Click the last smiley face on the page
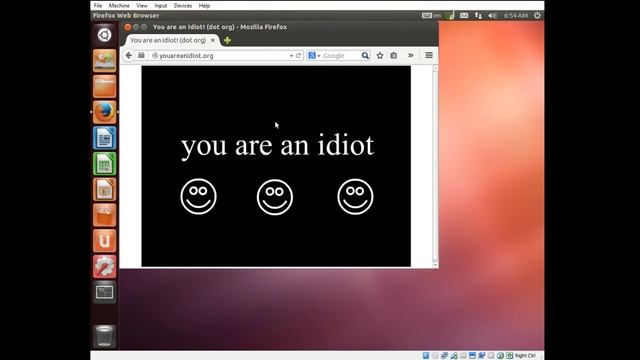This screenshot has width=640, height=360. (355, 196)
